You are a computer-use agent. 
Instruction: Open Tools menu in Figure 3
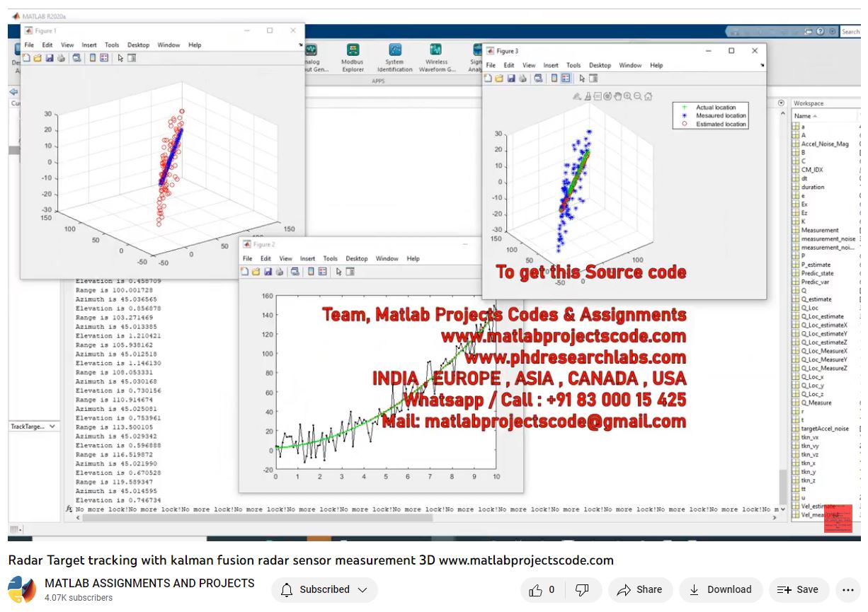point(573,65)
